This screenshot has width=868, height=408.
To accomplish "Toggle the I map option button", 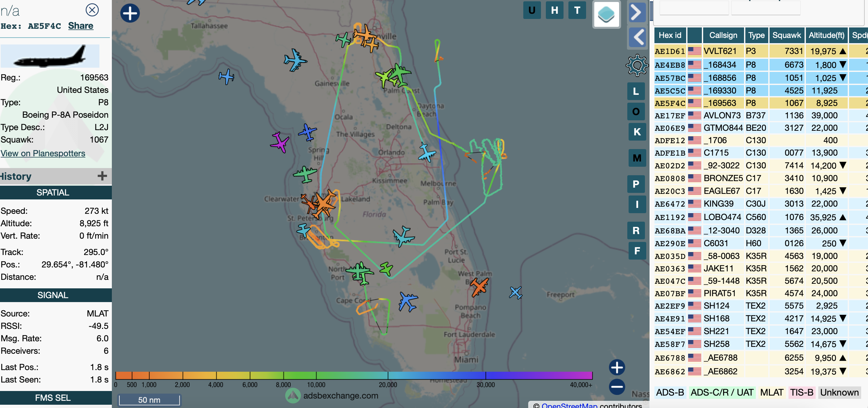I will (637, 204).
